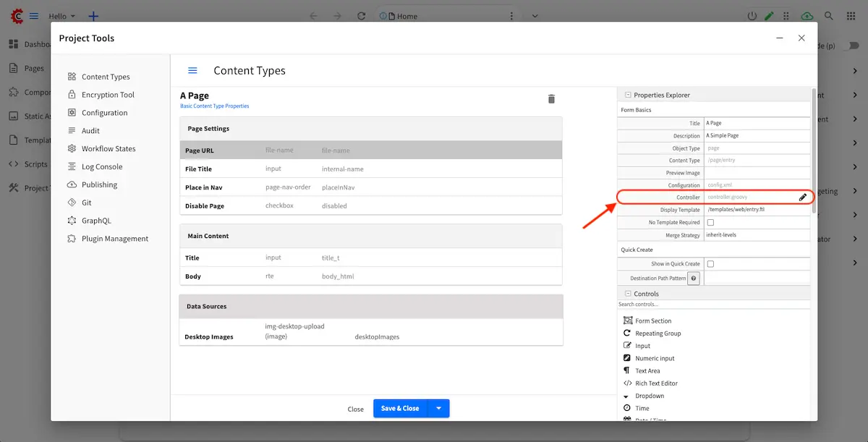Collapse the Controls panel

click(628, 294)
